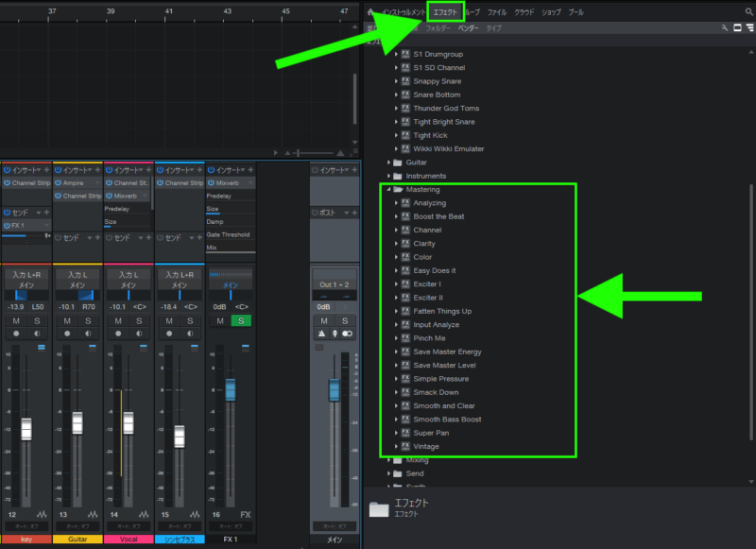Expand the Snappy Snare preset
Image resolution: width=756 pixels, height=549 pixels.
pyautogui.click(x=397, y=81)
